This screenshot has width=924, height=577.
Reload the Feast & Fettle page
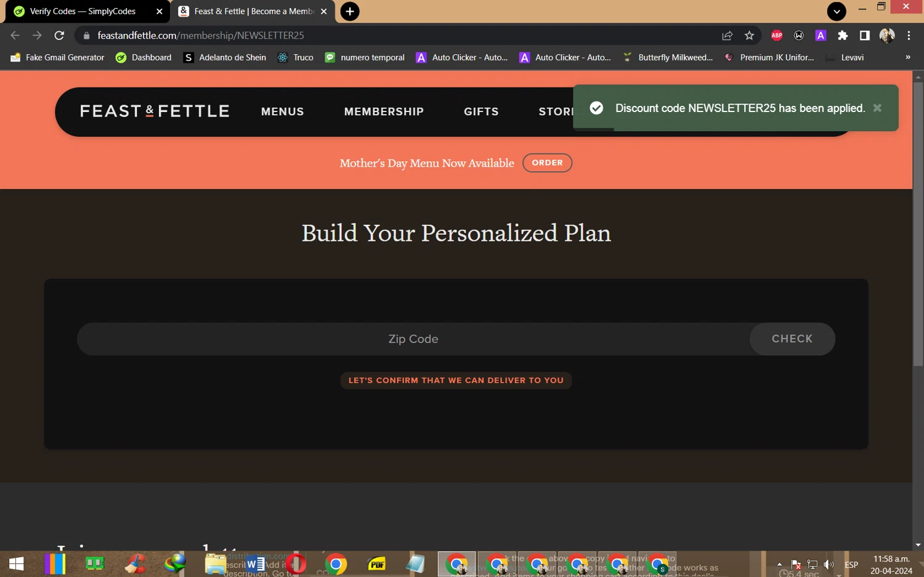[x=59, y=36]
